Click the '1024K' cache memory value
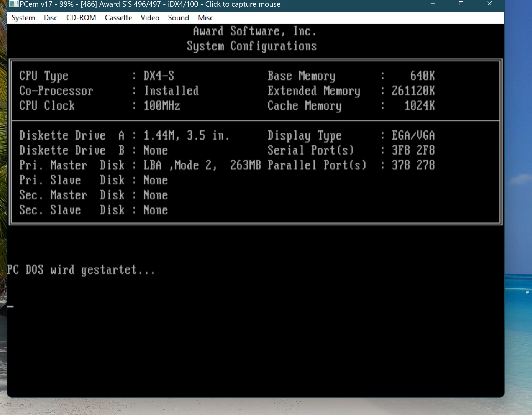 click(420, 106)
